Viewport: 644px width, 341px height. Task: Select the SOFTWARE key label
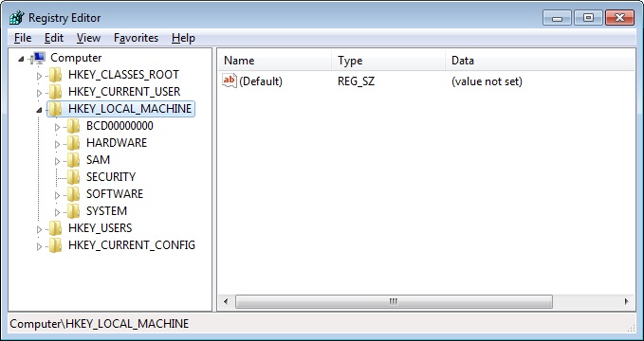click(x=115, y=193)
